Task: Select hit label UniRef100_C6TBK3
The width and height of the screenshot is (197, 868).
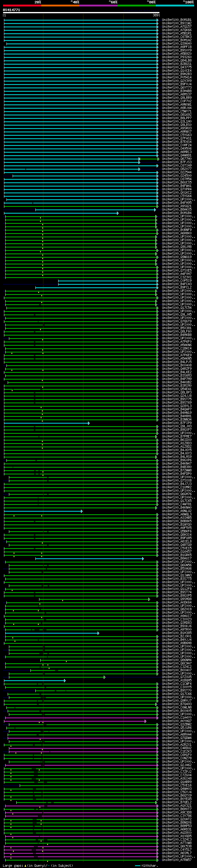Action: [x=177, y=37]
